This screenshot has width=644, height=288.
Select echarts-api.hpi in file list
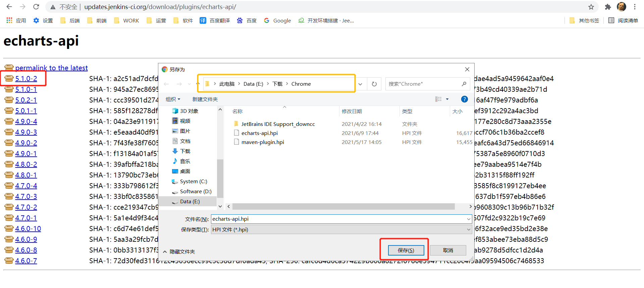click(x=259, y=133)
